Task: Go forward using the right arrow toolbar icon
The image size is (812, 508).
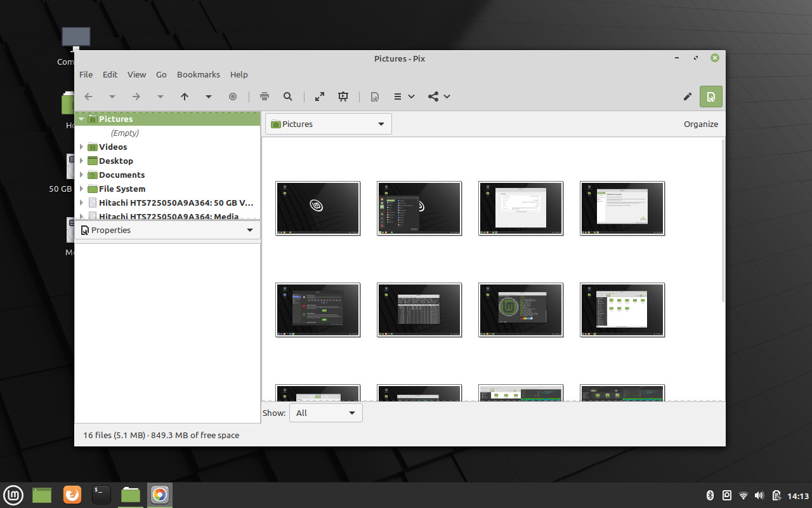Action: click(x=136, y=97)
